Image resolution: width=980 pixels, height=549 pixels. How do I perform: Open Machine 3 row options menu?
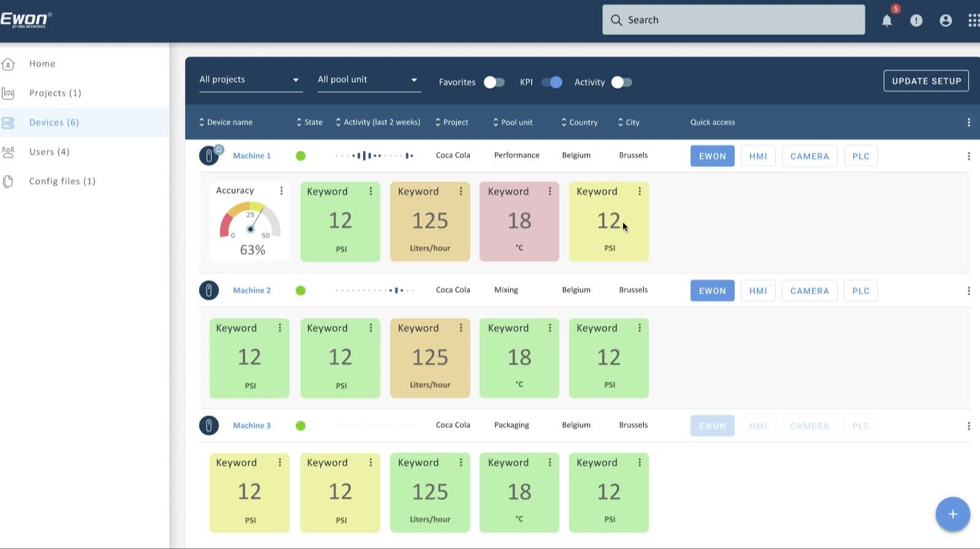(x=968, y=426)
